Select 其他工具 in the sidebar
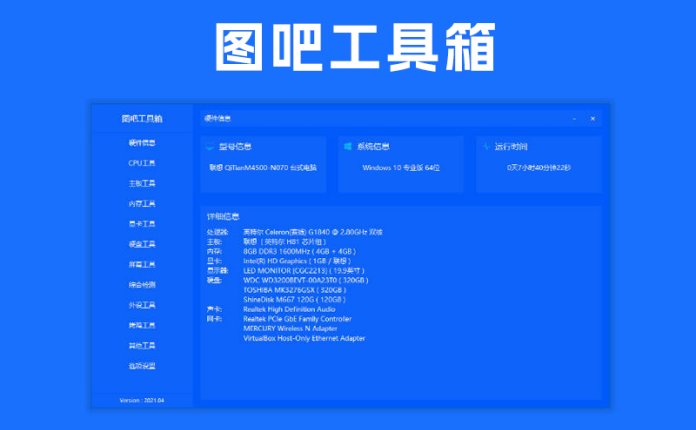The image size is (696, 430). [142, 346]
